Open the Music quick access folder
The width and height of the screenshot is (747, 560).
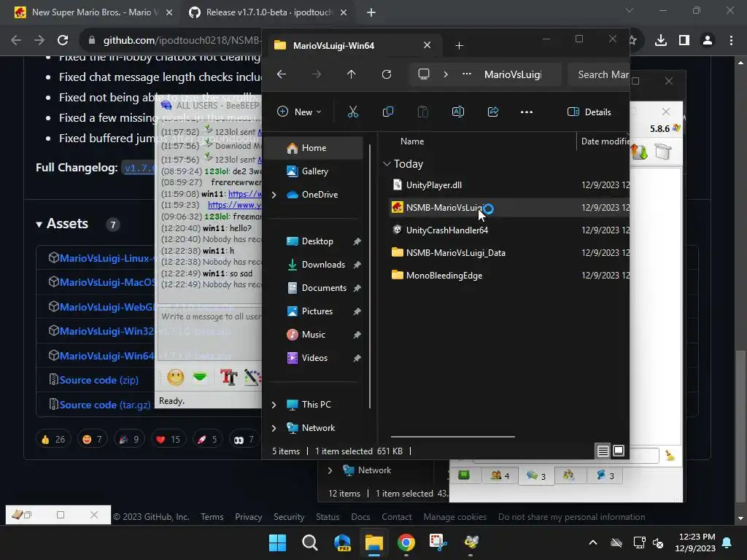pyautogui.click(x=313, y=335)
